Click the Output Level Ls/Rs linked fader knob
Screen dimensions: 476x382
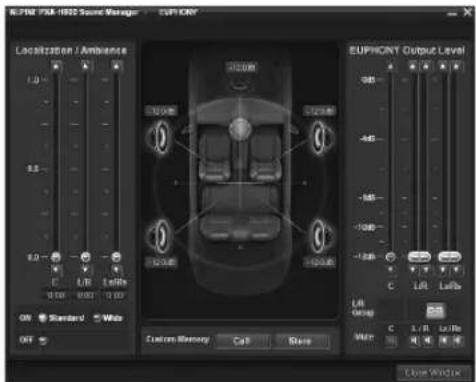[x=450, y=257]
